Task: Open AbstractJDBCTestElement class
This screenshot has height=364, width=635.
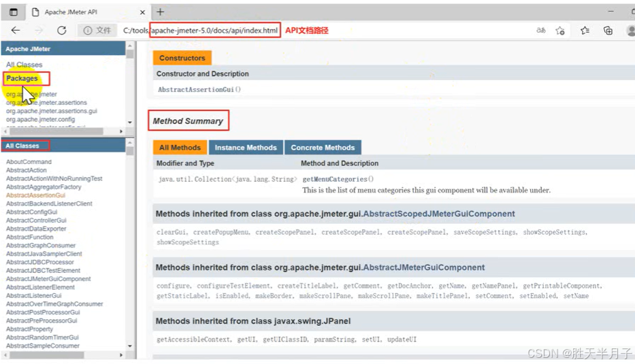Action: coord(43,271)
